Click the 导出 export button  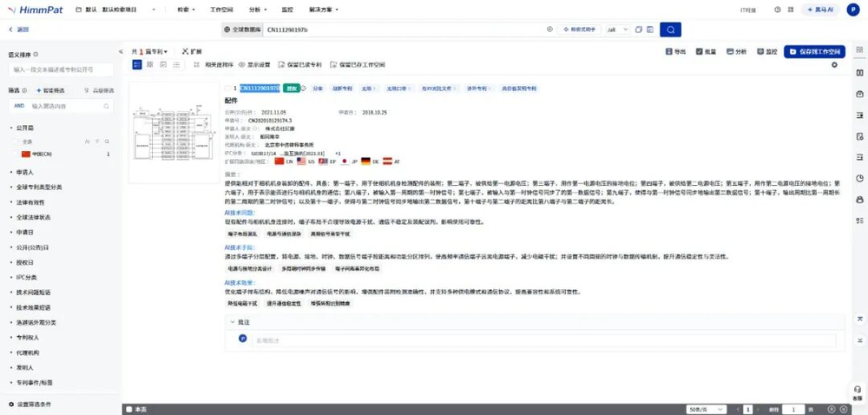pyautogui.click(x=675, y=51)
